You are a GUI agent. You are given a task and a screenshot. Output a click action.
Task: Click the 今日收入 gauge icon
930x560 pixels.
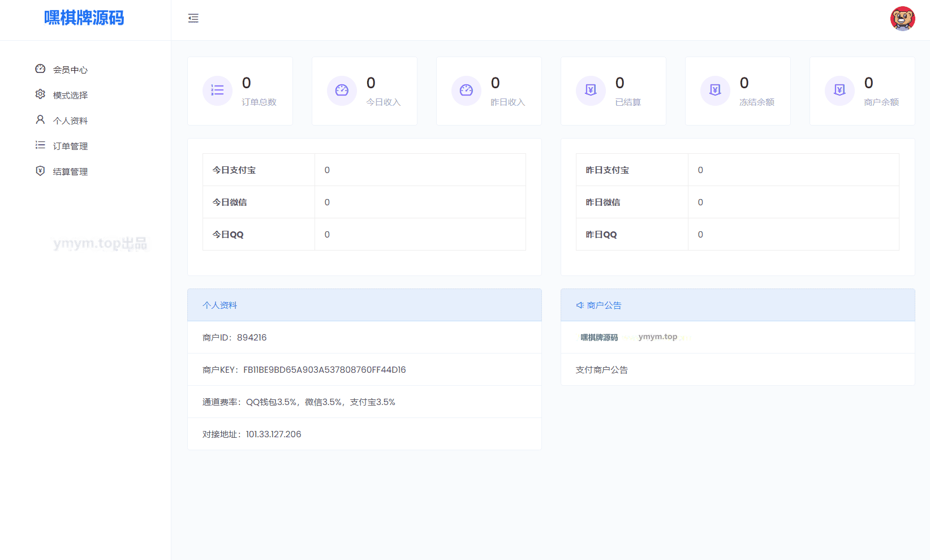pos(342,91)
